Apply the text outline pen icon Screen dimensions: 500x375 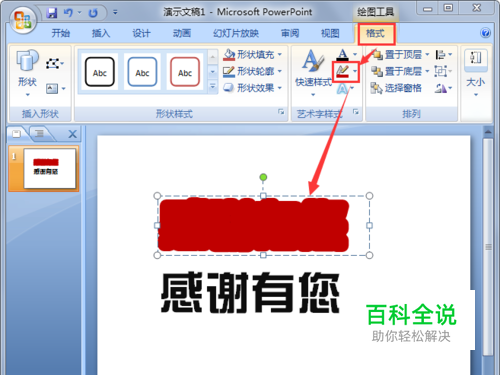[342, 71]
